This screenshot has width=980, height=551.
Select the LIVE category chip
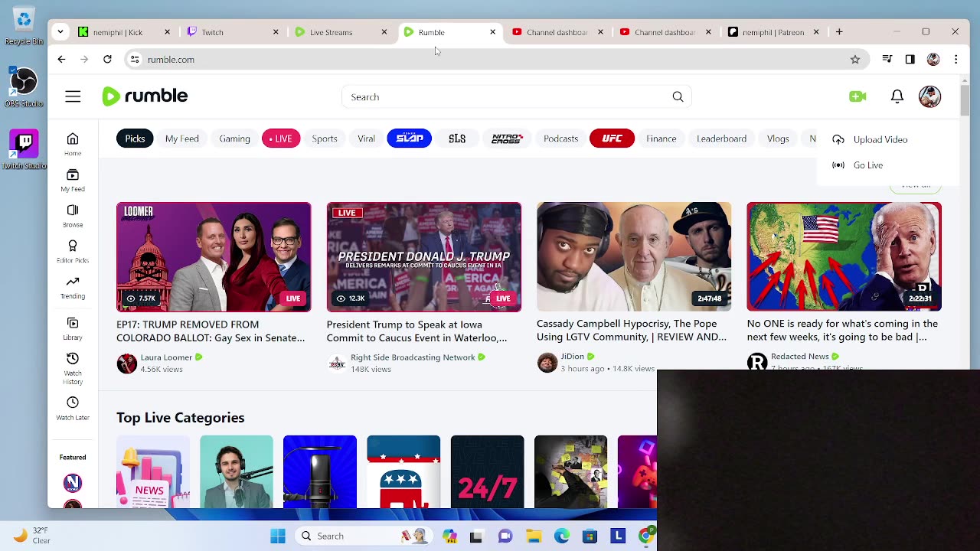pos(281,139)
